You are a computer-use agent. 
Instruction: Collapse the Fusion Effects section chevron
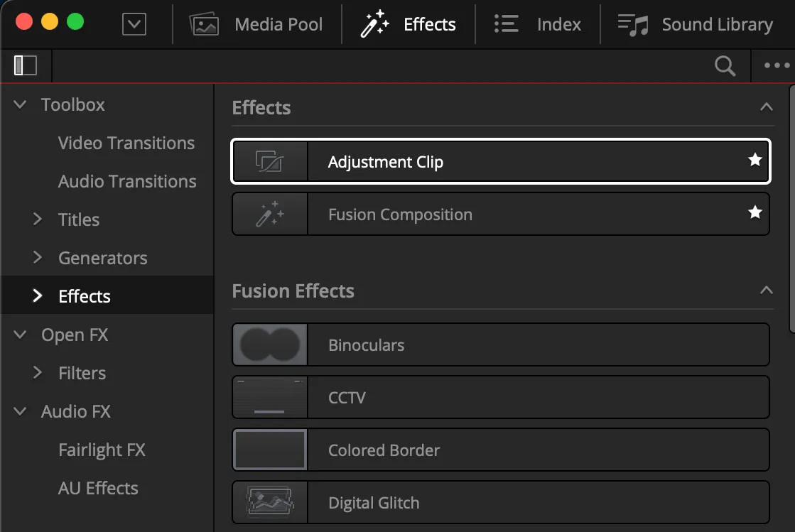766,291
